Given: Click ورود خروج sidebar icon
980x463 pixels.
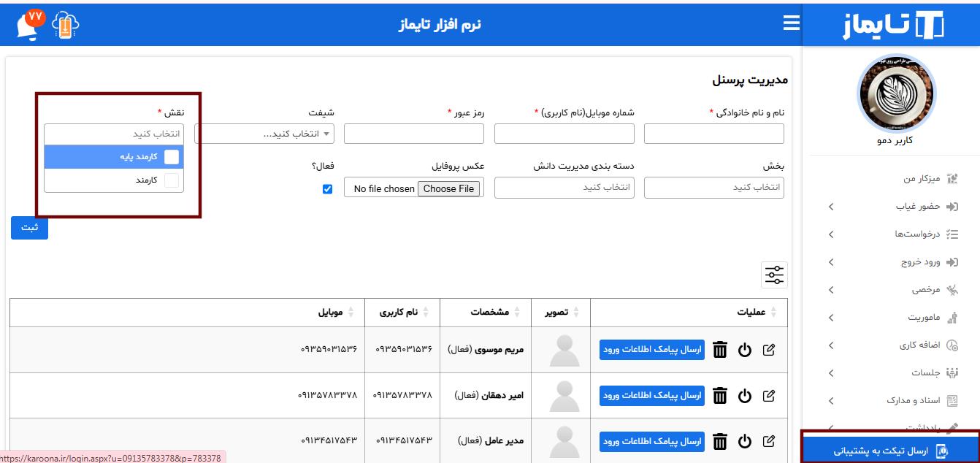Looking at the screenshot, I should (952, 262).
